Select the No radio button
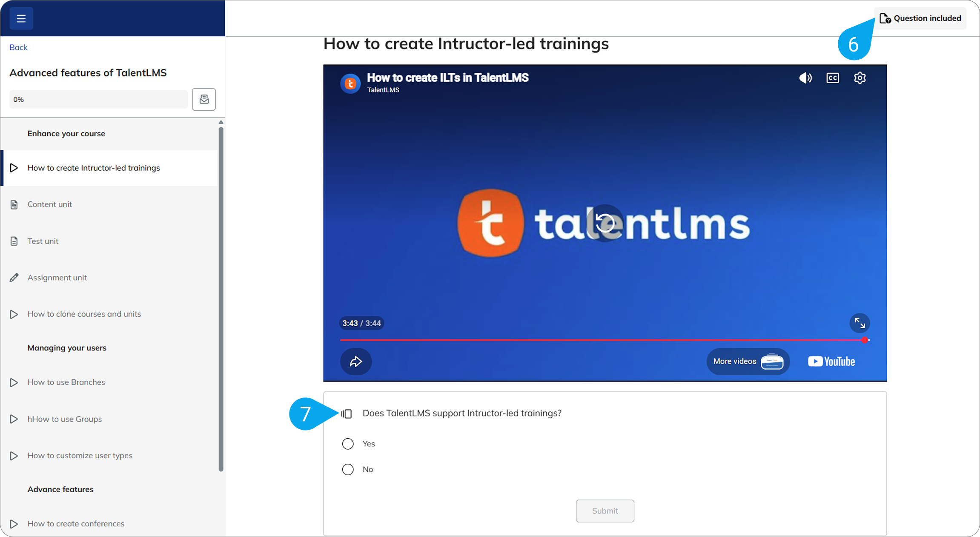The height and width of the screenshot is (537, 980). [x=348, y=469]
